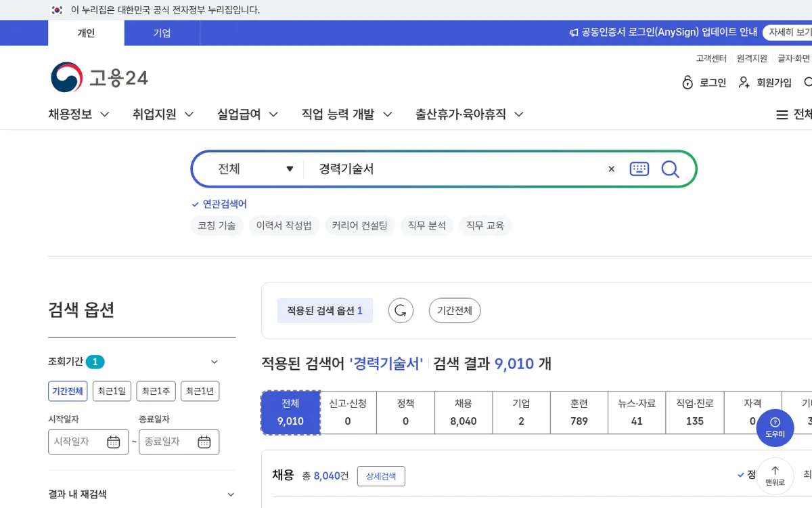Click 맨위로 back-to-top button
Screen dimensions: 812x508
coord(775,476)
